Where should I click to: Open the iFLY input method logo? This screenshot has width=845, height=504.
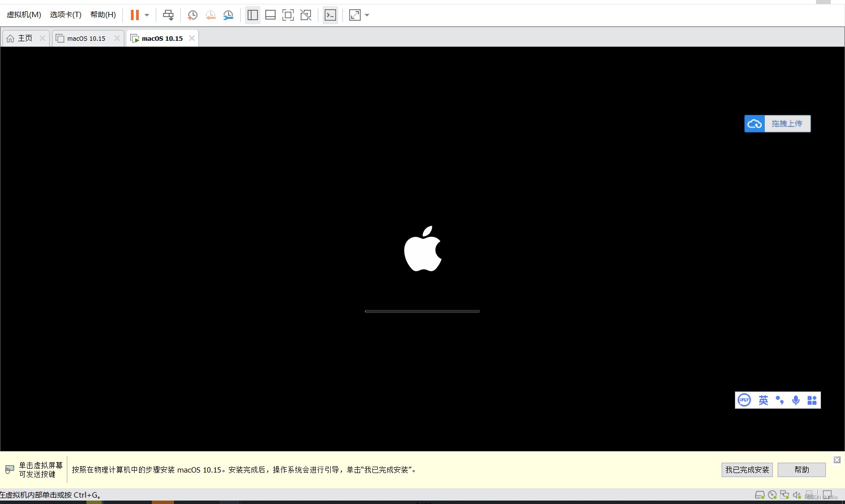744,400
